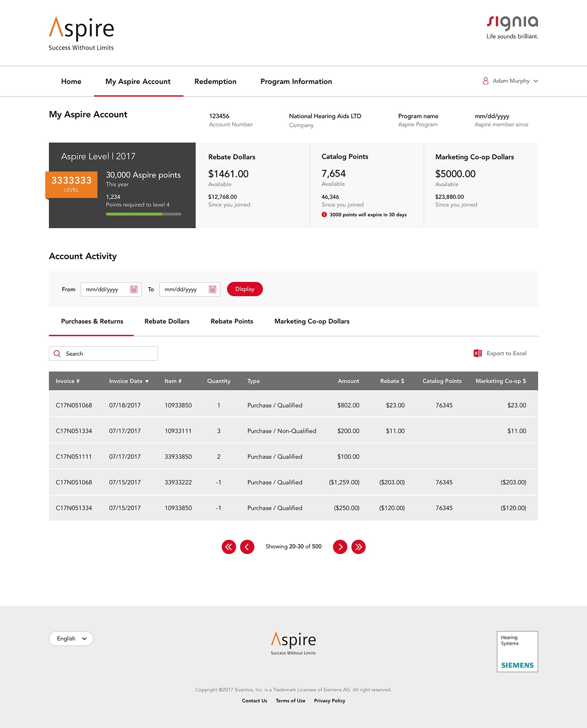Click Purchase / Non-Qualified type cell
The height and width of the screenshot is (728, 587).
tap(282, 431)
